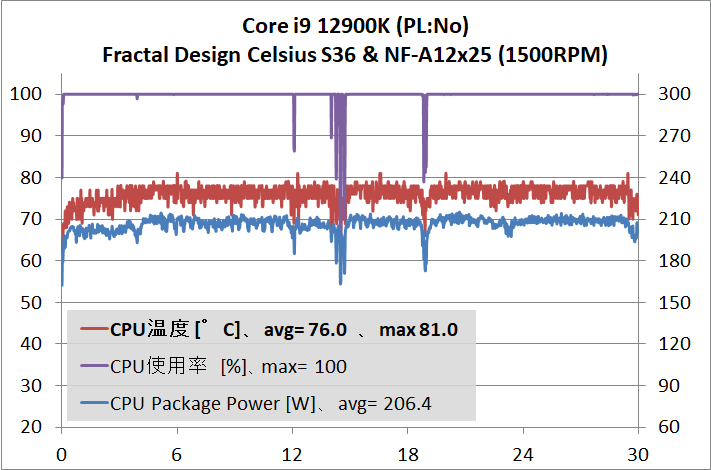Click right axis label '150'
Image resolution: width=711 pixels, height=470 pixels.
[675, 302]
